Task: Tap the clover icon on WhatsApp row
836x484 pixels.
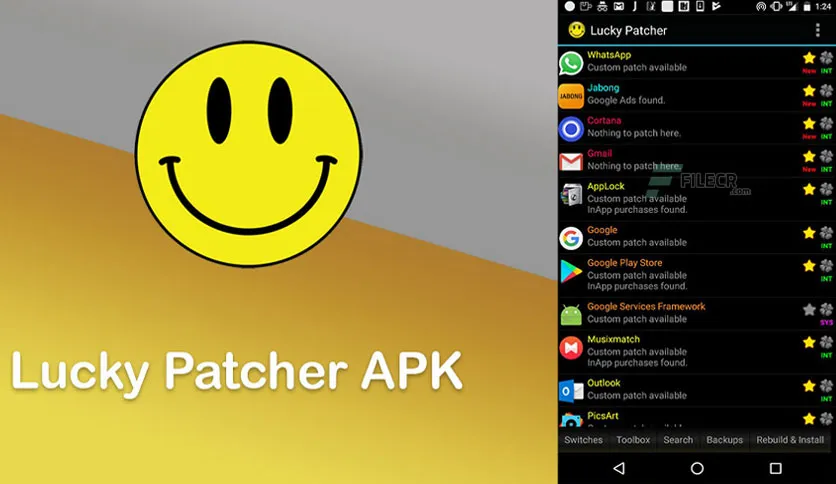Action: 826,58
